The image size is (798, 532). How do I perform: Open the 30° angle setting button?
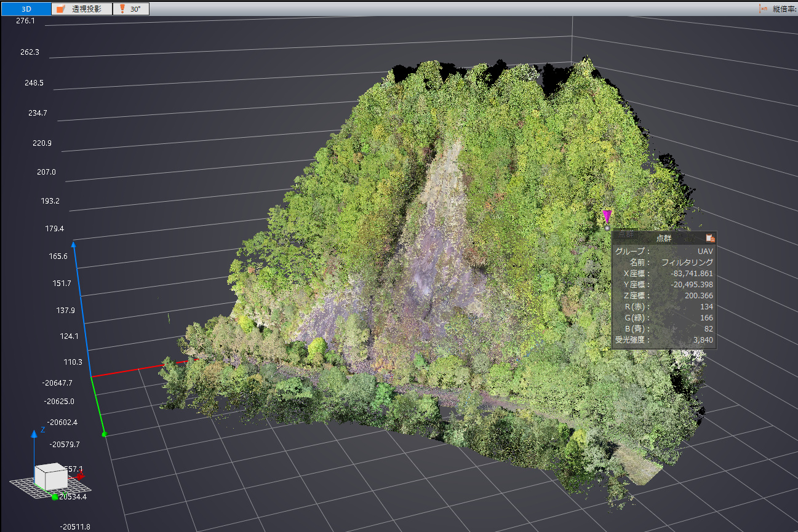(131, 9)
